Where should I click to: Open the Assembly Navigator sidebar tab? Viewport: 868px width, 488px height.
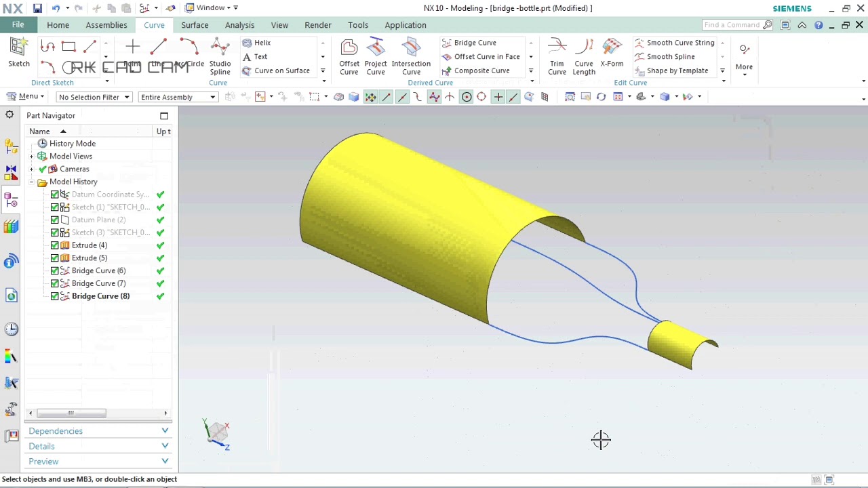pyautogui.click(x=11, y=146)
